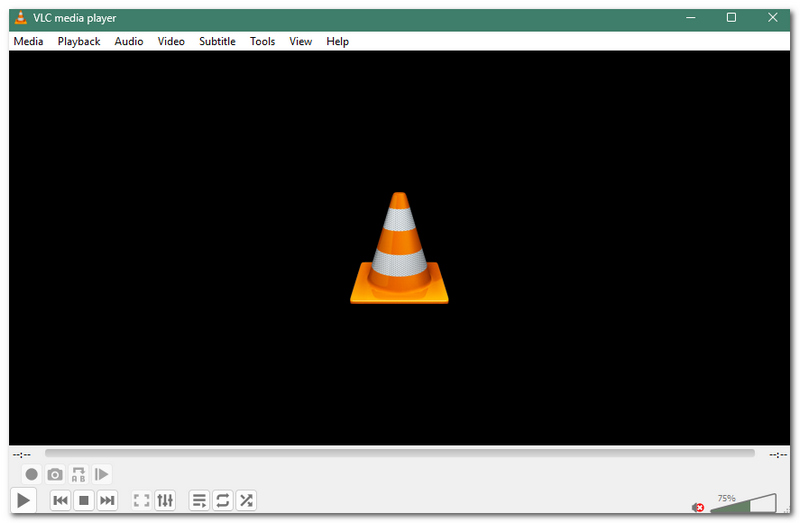
Task: Start recording with the Record button
Action: point(32,475)
